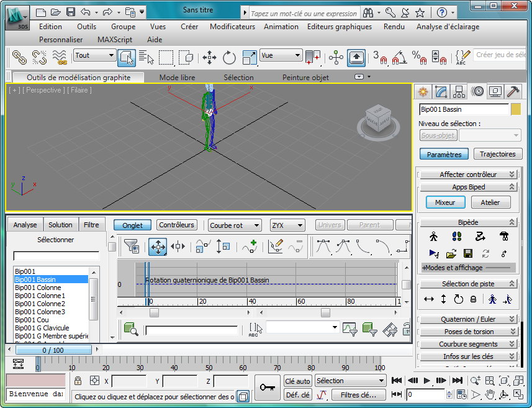Click the Trajectoires button

point(498,154)
